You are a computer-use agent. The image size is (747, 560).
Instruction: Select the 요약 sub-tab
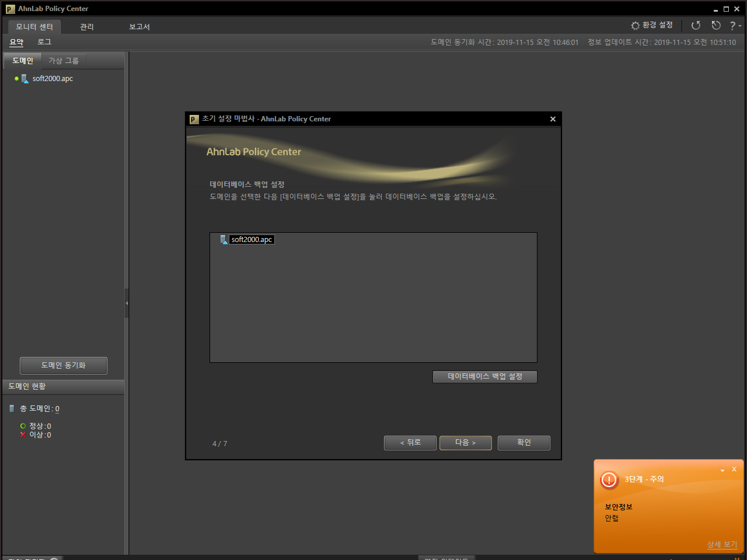coord(16,42)
